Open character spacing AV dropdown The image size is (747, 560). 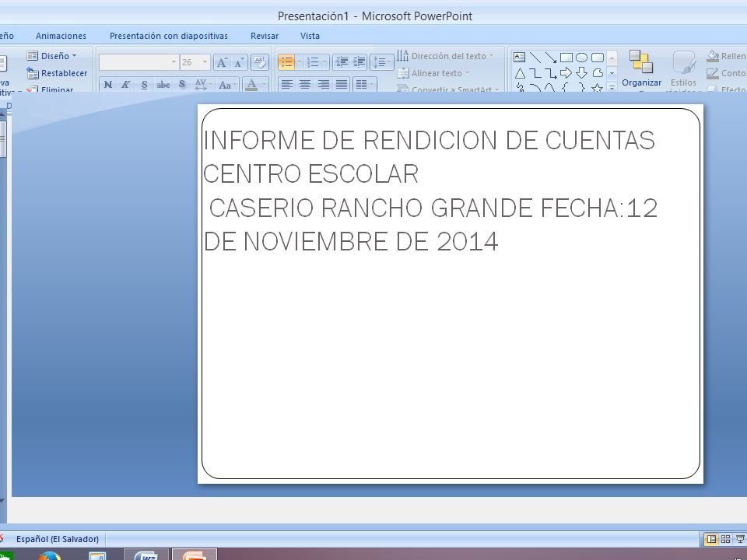[x=203, y=84]
